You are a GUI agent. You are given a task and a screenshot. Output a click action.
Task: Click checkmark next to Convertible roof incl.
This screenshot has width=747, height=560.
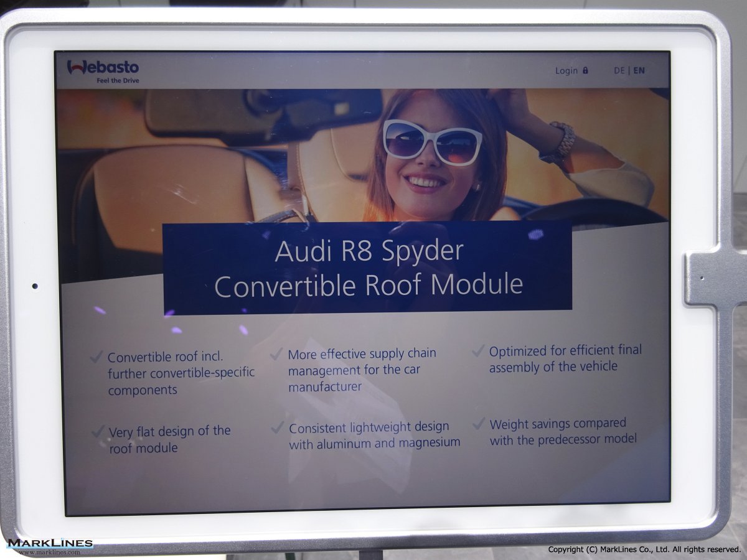(96, 357)
